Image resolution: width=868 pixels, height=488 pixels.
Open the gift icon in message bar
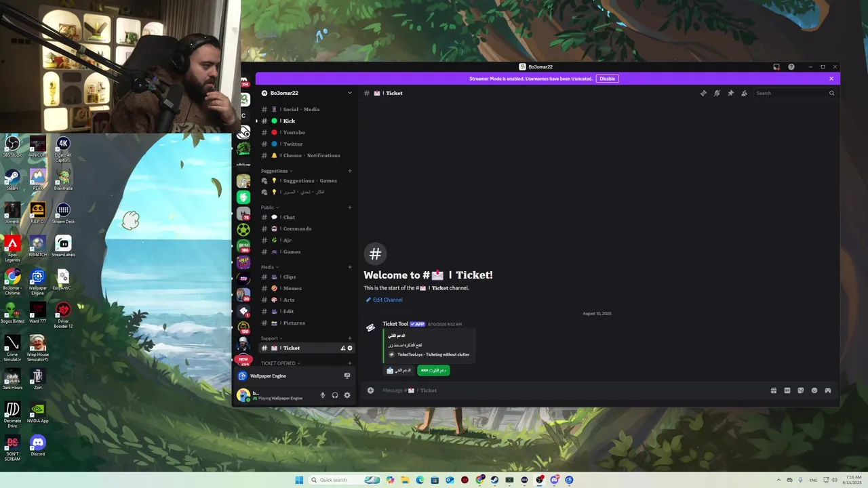pos(774,390)
